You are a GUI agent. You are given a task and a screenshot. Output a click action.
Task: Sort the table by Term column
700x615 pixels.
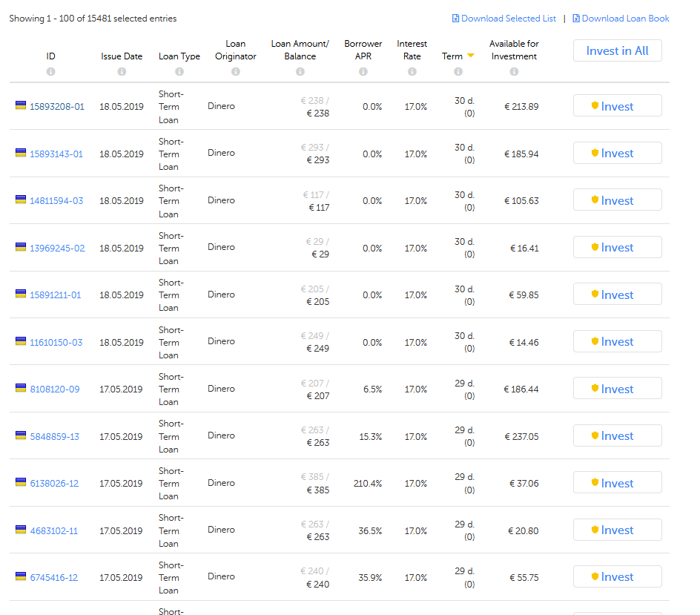pyautogui.click(x=452, y=56)
